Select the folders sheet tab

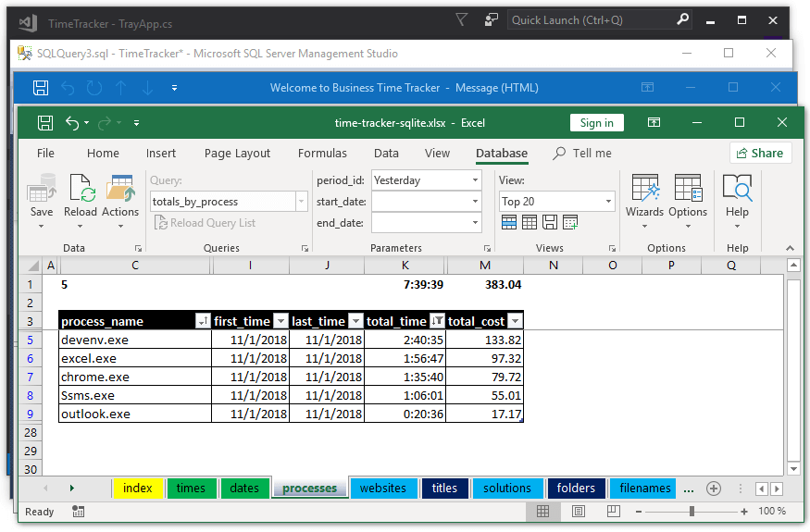coord(576,489)
